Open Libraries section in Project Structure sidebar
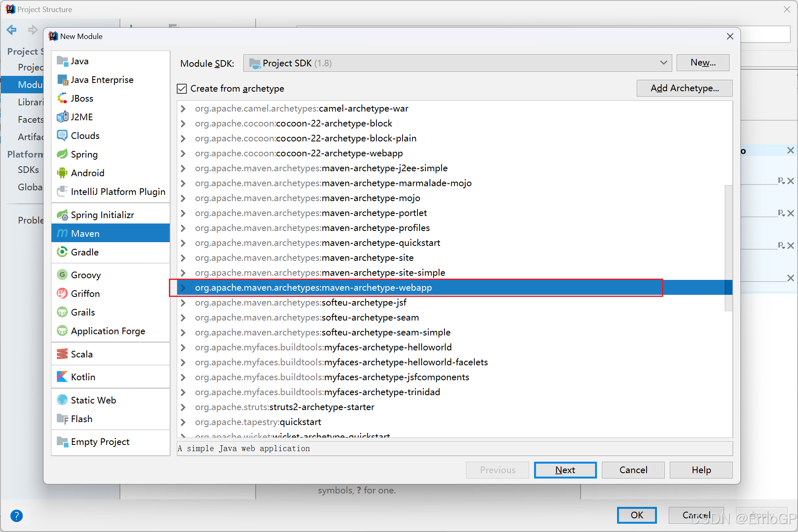The height and width of the screenshot is (532, 798). point(23,102)
